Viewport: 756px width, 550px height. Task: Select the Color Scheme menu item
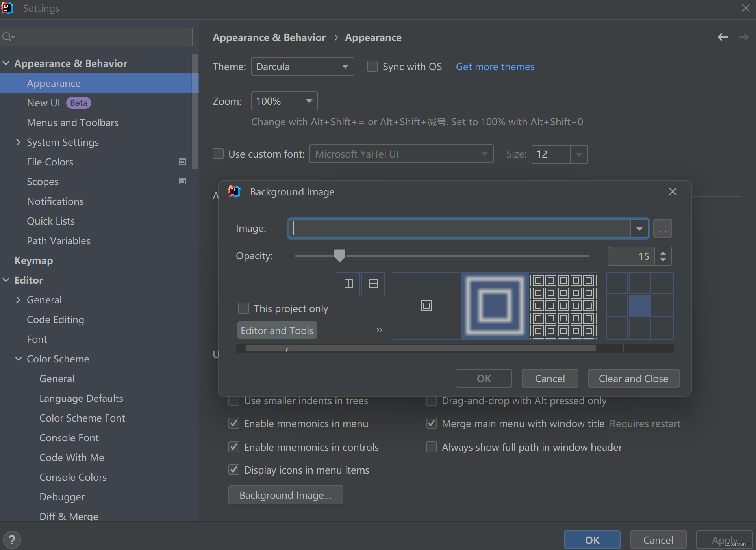point(58,359)
